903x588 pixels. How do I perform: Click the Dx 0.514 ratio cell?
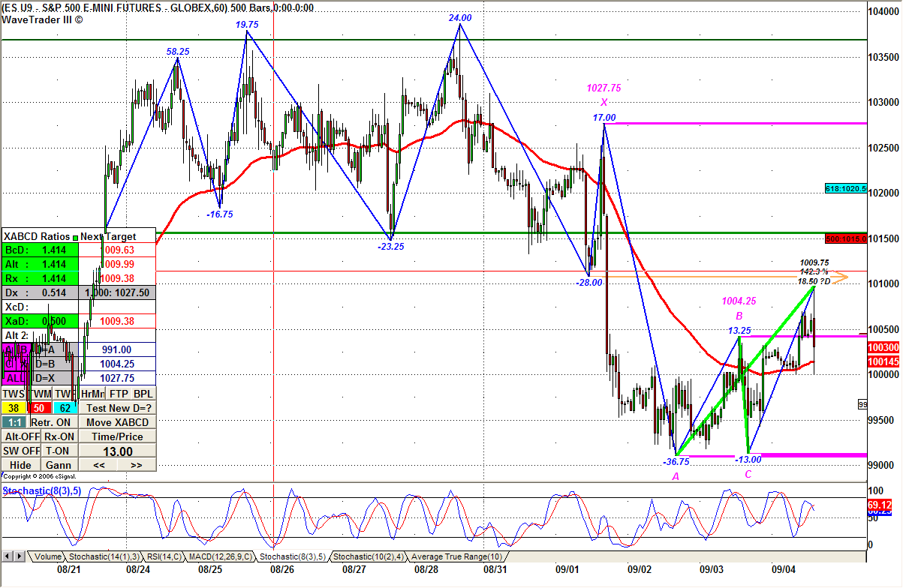pyautogui.click(x=40, y=292)
